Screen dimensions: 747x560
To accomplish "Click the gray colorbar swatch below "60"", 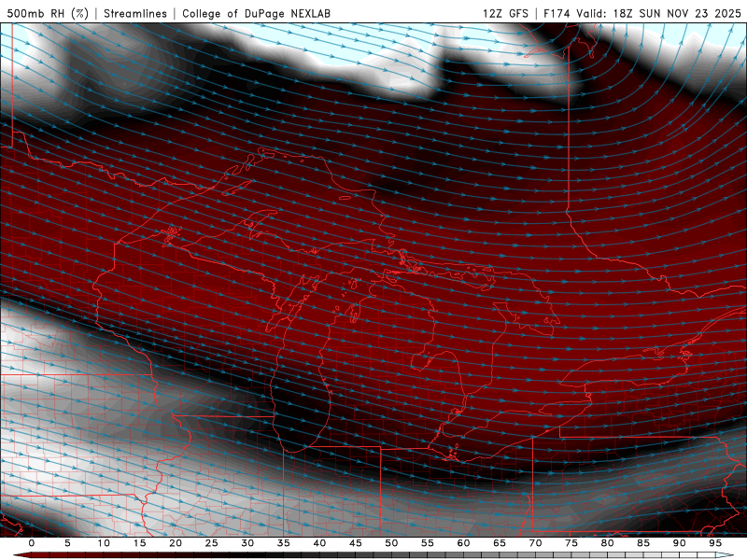I will click(x=463, y=555).
